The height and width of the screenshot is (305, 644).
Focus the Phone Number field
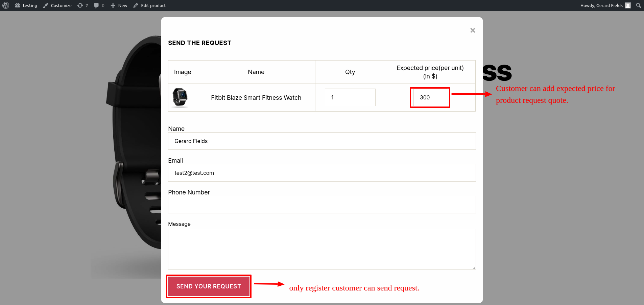click(x=322, y=205)
